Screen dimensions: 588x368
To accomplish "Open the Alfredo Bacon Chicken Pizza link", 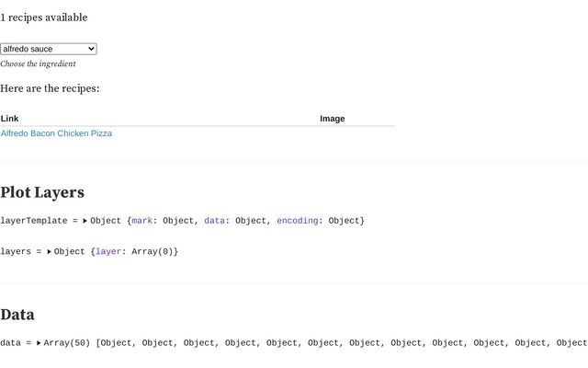I will point(56,133).
